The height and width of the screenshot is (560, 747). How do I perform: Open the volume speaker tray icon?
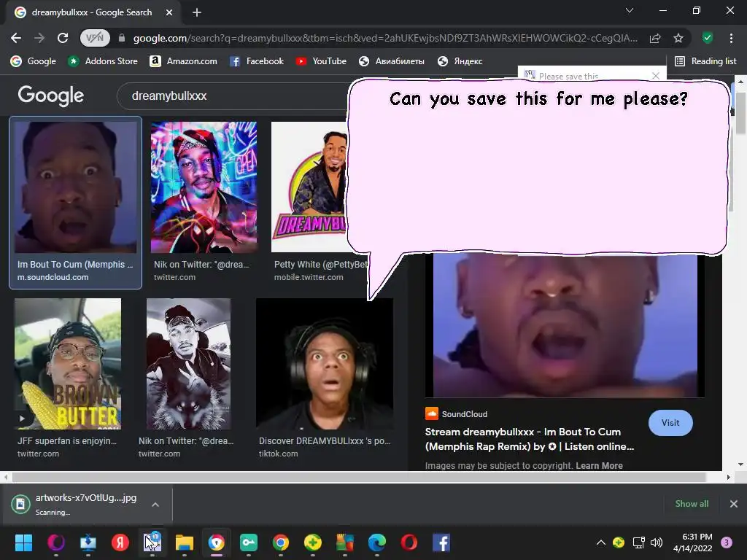point(657,542)
